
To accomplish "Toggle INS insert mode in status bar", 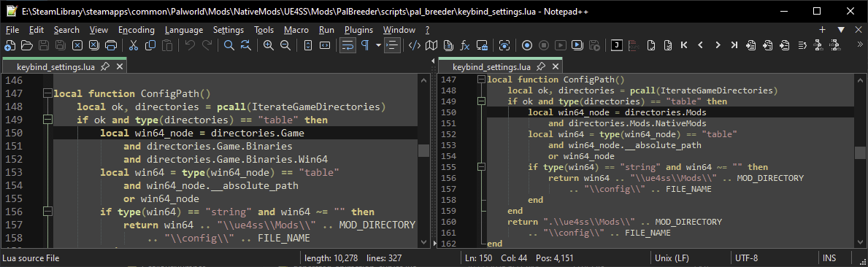I will (x=829, y=258).
